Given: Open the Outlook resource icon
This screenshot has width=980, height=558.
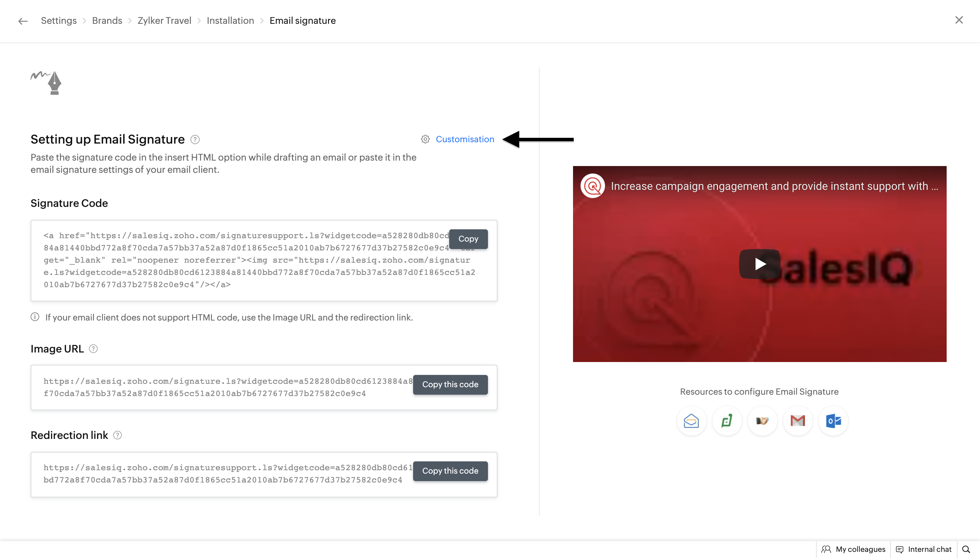Looking at the screenshot, I should pos(833,421).
